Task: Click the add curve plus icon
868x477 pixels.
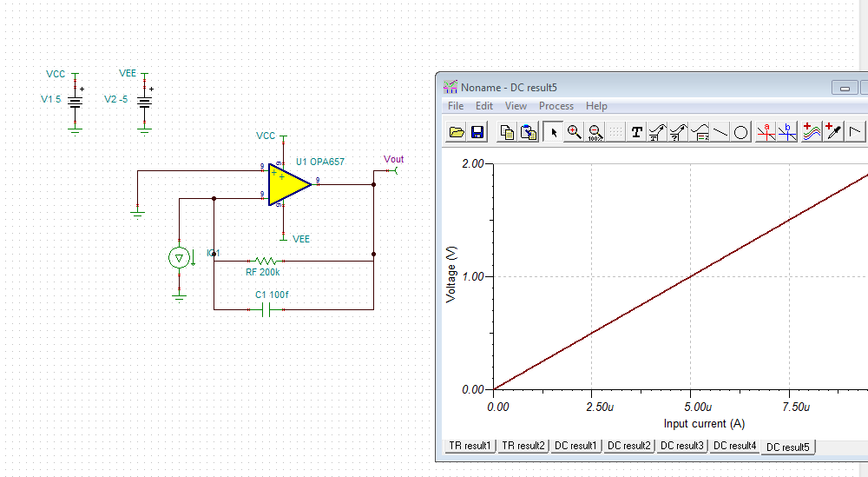Action: coord(812,132)
